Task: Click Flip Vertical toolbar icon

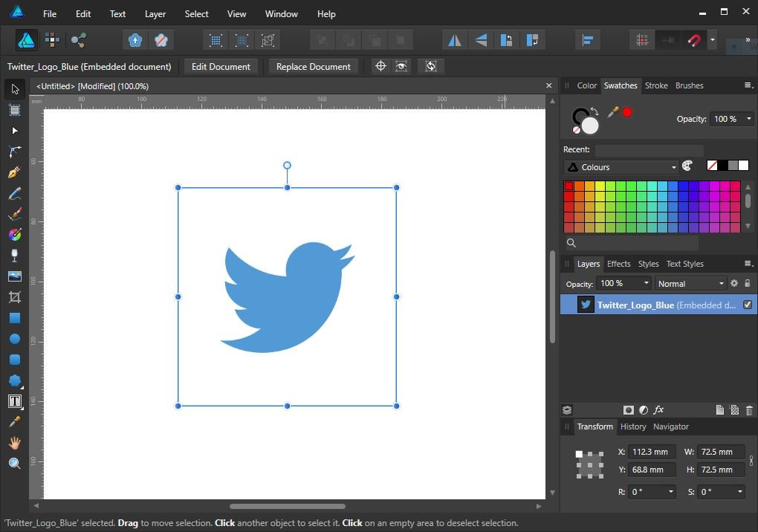Action: point(481,40)
